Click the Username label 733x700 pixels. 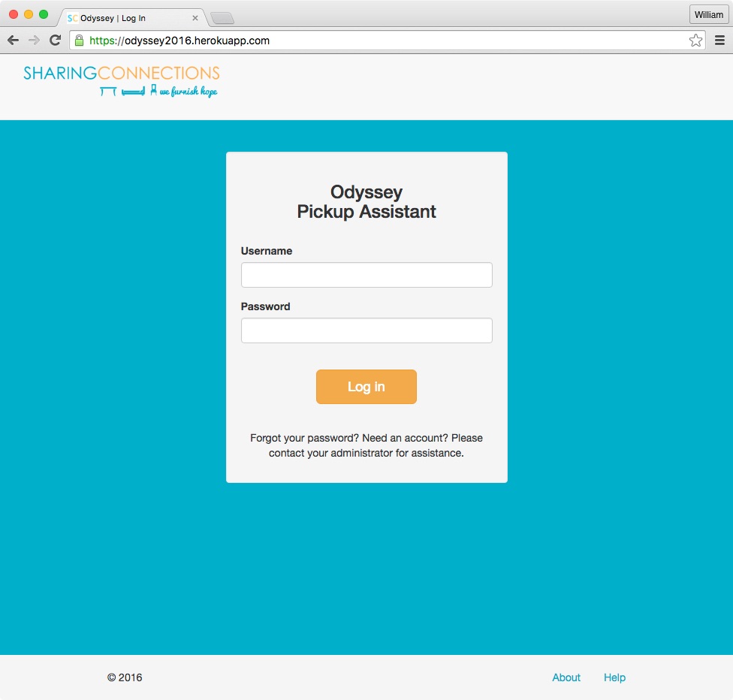[x=267, y=251]
